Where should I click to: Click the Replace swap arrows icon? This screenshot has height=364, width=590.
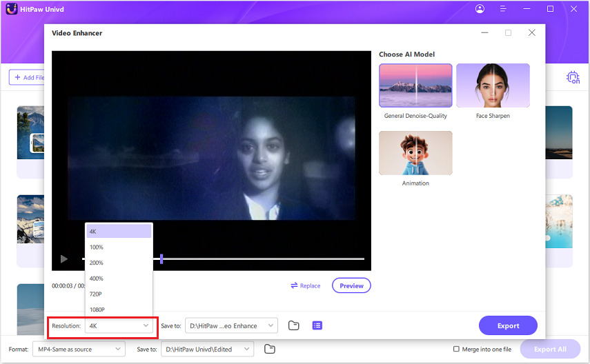click(x=294, y=285)
